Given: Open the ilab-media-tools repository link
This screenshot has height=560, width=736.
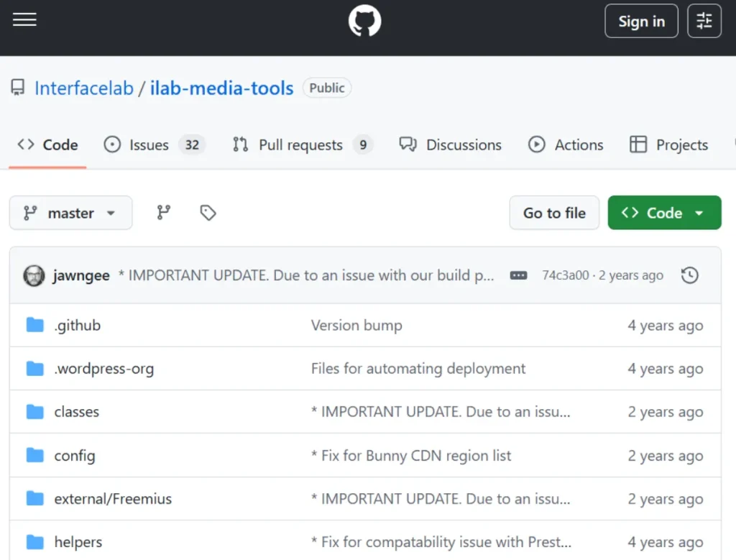Looking at the screenshot, I should click(x=221, y=88).
